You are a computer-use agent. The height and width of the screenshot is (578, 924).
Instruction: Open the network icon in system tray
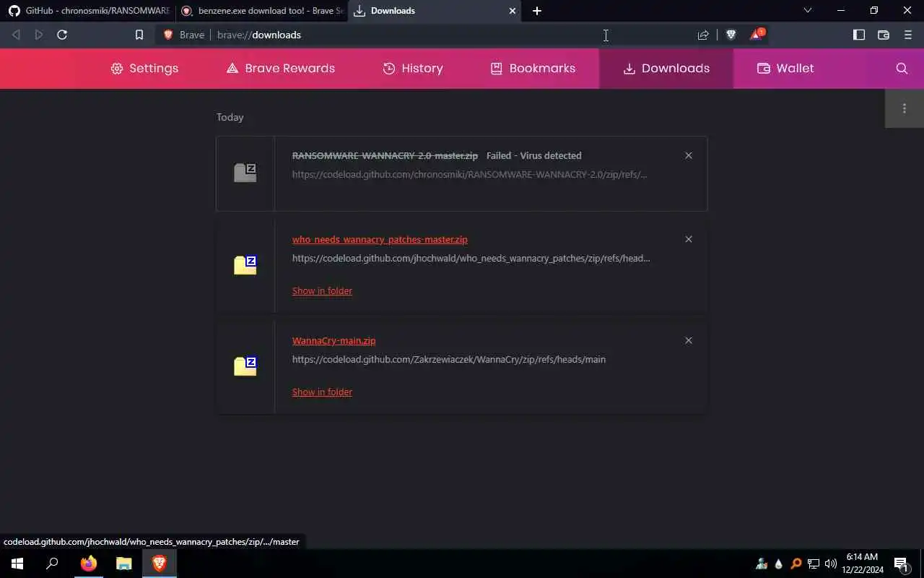pyautogui.click(x=814, y=564)
